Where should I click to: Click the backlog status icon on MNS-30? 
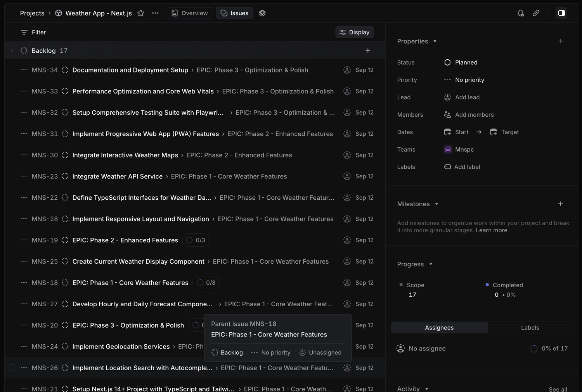click(x=65, y=155)
